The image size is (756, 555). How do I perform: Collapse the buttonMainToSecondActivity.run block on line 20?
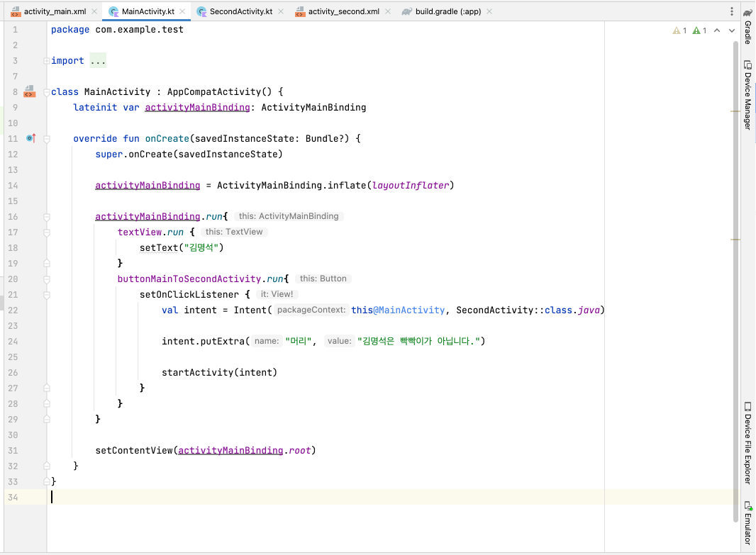click(47, 279)
